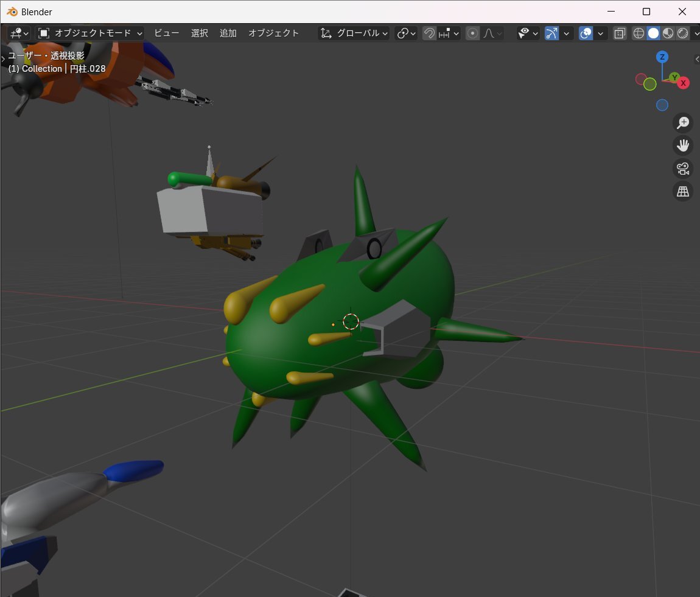Click the Y axis on navigation gizmo
The height and width of the screenshot is (597, 700).
click(x=674, y=77)
